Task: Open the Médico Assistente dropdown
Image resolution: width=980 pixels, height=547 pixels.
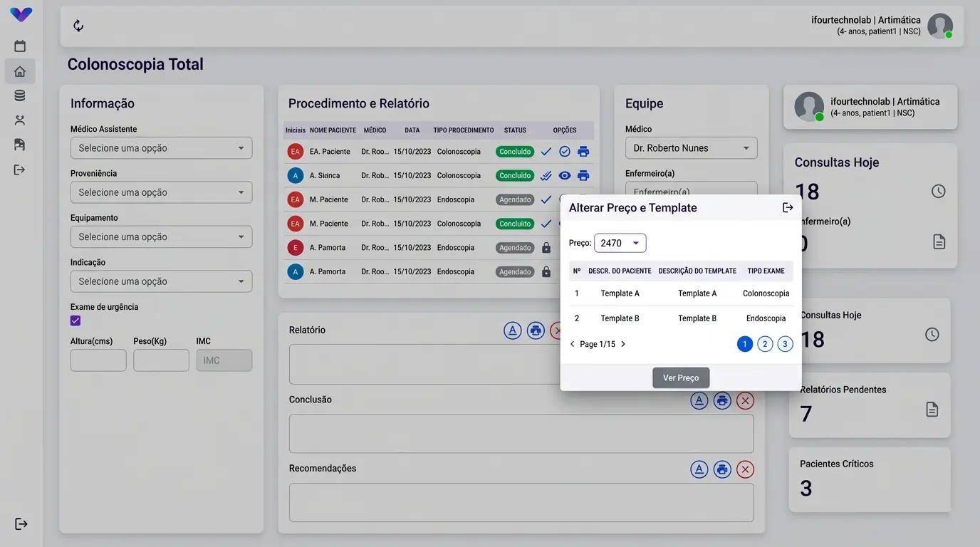Action: (161, 148)
